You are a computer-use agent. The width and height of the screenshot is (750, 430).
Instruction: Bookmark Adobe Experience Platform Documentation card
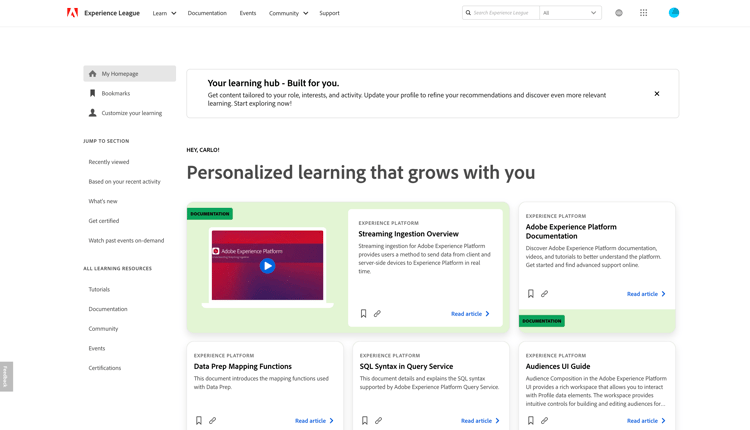point(530,294)
